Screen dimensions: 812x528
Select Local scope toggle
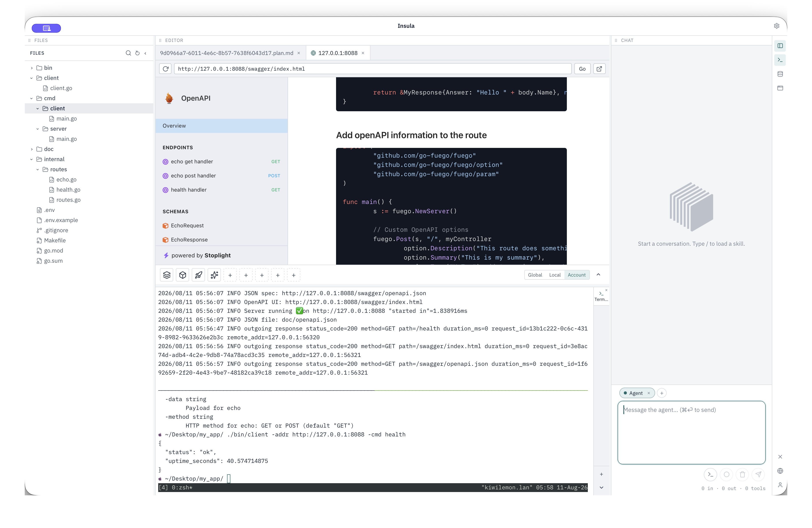tap(555, 275)
